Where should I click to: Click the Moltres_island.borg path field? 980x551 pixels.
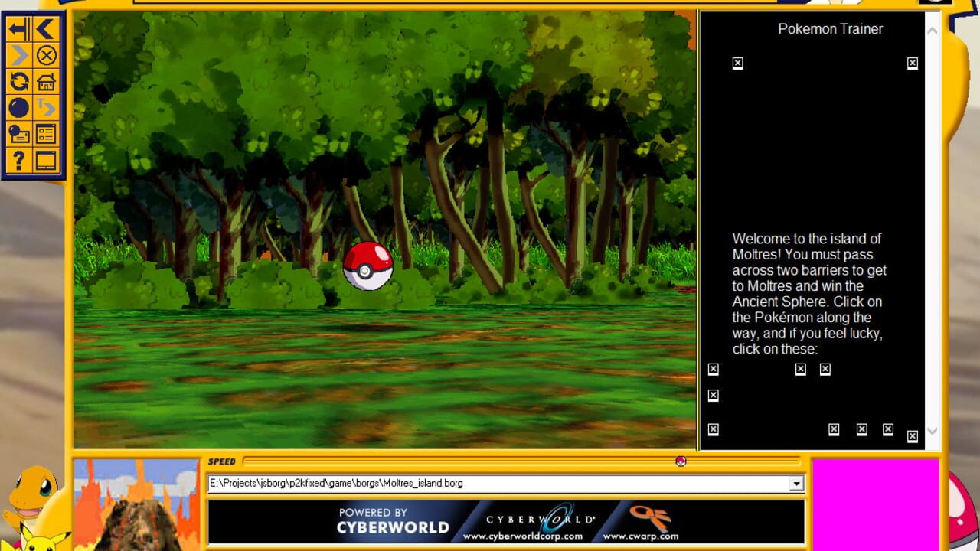(498, 484)
